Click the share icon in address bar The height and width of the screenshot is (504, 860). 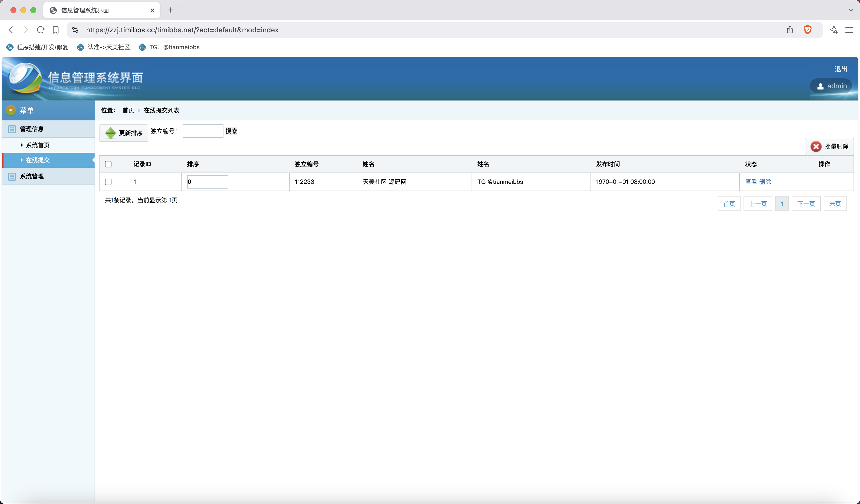790,30
